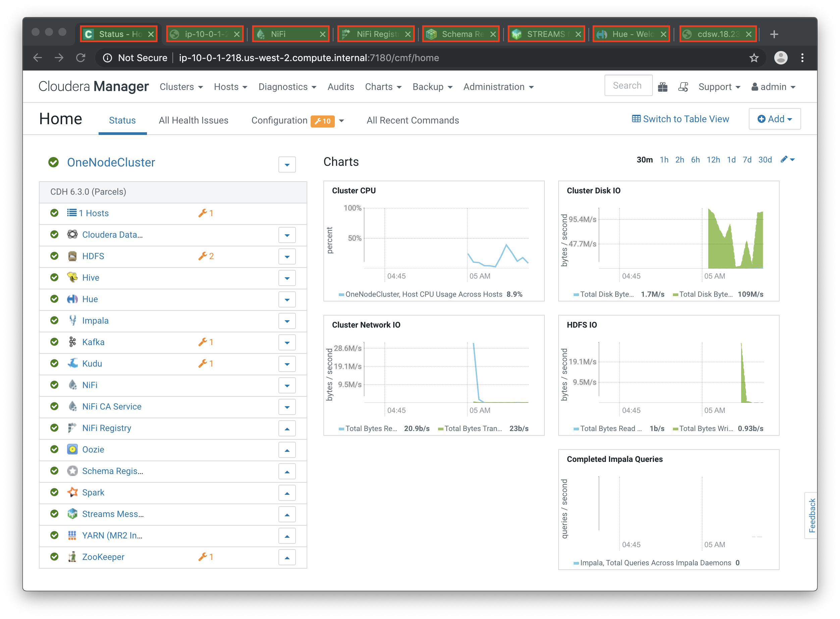Image resolution: width=840 pixels, height=619 pixels.
Task: Click the ZooKeeper service icon
Action: (x=72, y=557)
